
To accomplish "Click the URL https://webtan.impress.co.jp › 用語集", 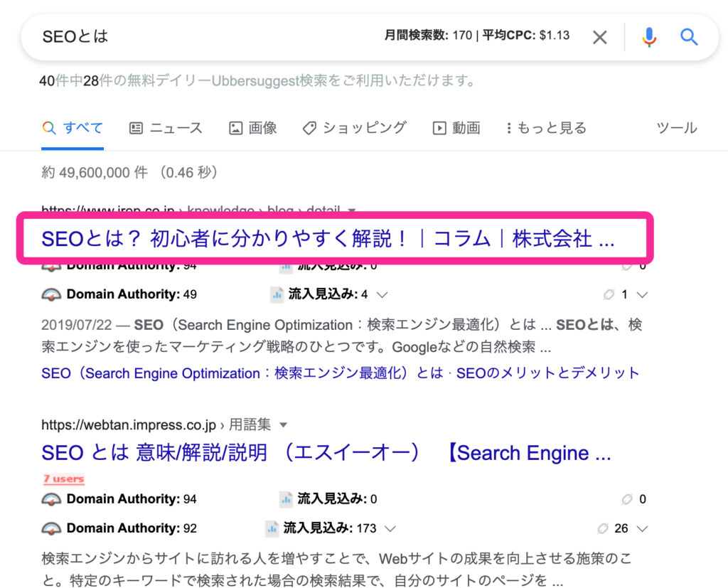I will [x=156, y=424].
